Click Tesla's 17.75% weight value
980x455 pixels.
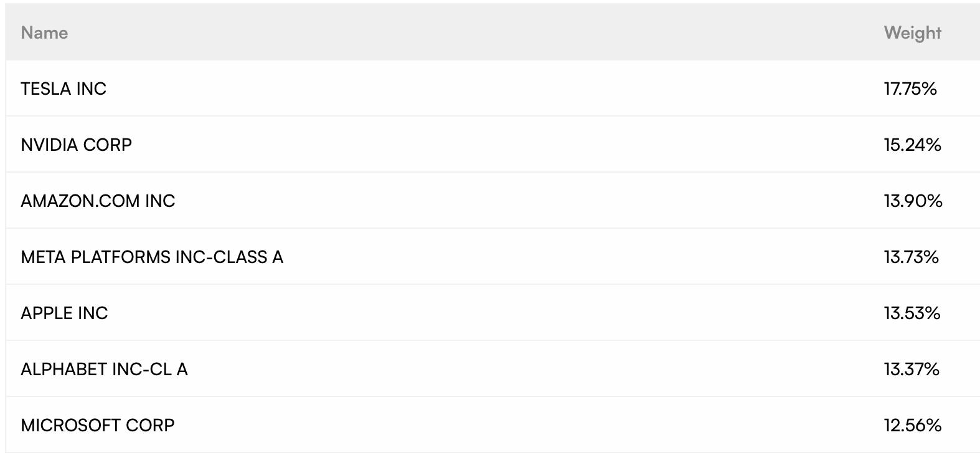(910, 89)
